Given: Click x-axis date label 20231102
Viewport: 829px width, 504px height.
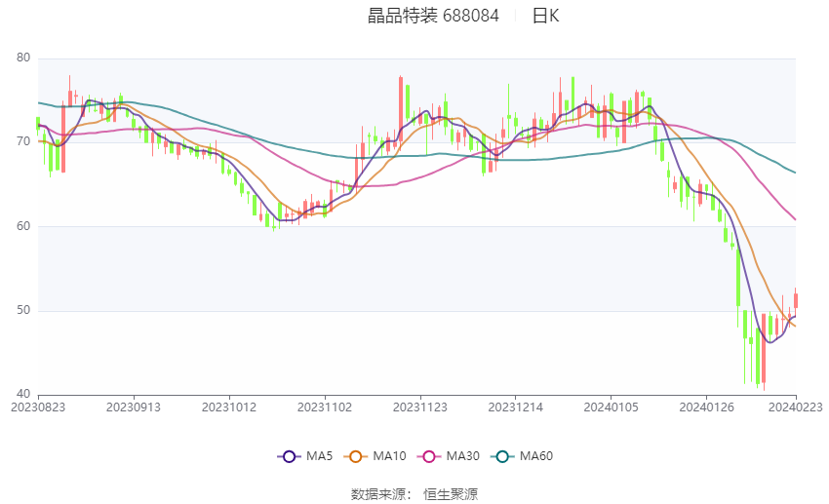Looking at the screenshot, I should point(325,407).
